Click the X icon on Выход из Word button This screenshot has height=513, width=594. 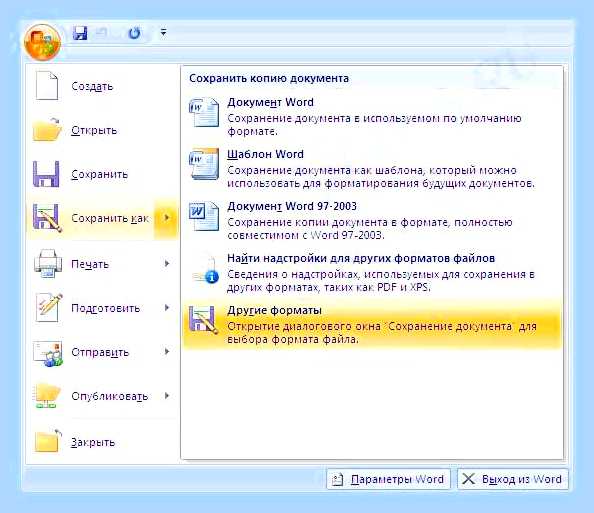tap(468, 479)
